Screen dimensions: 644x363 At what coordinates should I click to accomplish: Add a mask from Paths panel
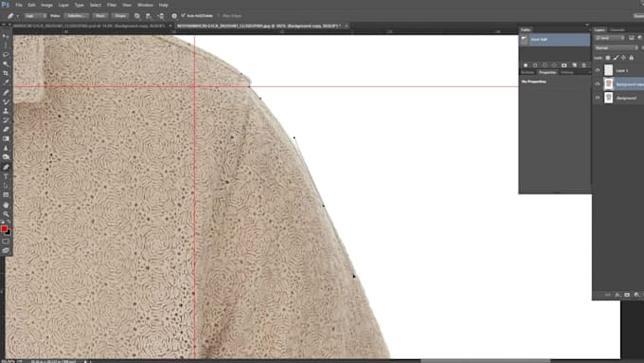[x=563, y=65]
